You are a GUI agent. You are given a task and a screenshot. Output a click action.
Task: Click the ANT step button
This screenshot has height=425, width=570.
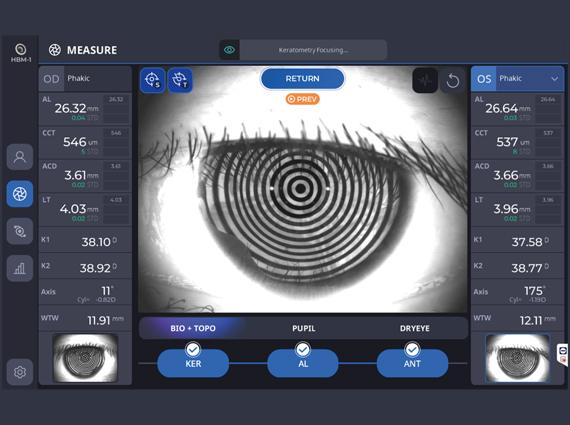pyautogui.click(x=412, y=364)
